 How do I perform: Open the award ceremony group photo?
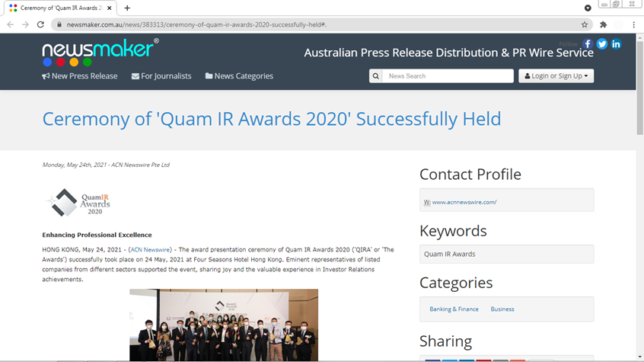224,325
